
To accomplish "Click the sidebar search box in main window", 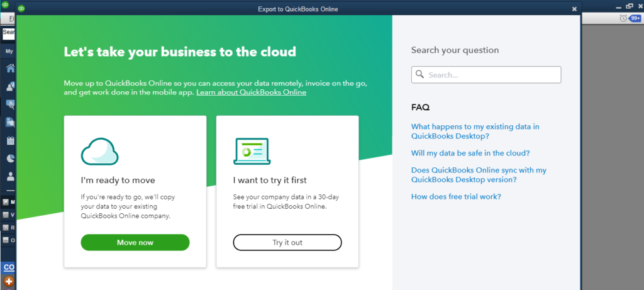I will 8,33.
